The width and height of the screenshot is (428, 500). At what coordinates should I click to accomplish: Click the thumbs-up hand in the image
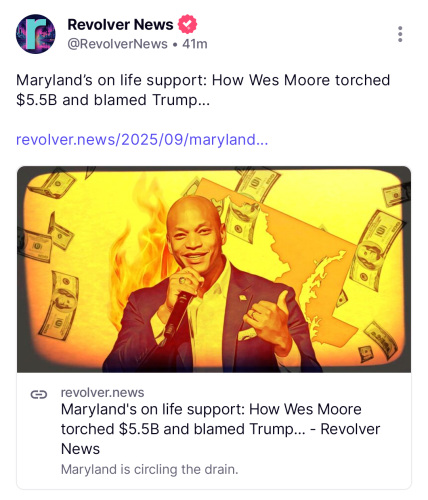[271, 320]
